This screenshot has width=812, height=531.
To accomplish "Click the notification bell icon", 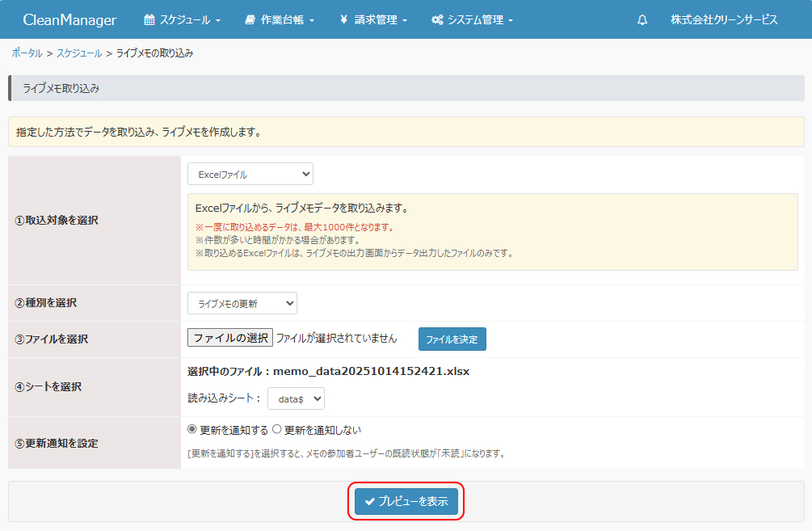I will (x=642, y=19).
